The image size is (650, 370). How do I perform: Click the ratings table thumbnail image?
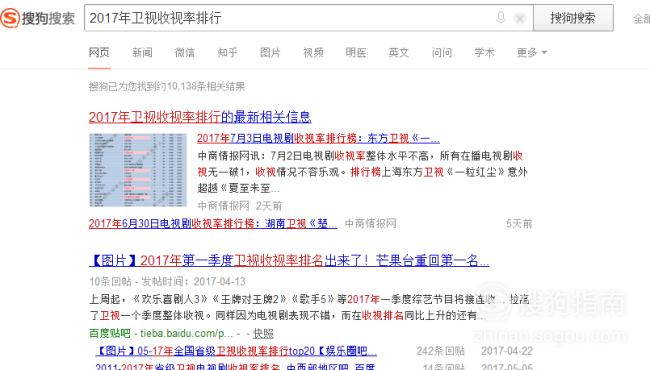(x=138, y=170)
